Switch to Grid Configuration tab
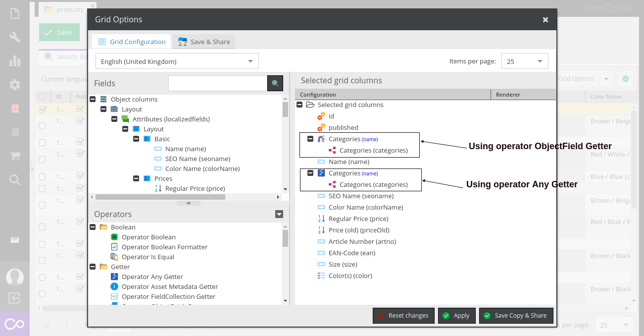The width and height of the screenshot is (644, 336). coord(132,42)
